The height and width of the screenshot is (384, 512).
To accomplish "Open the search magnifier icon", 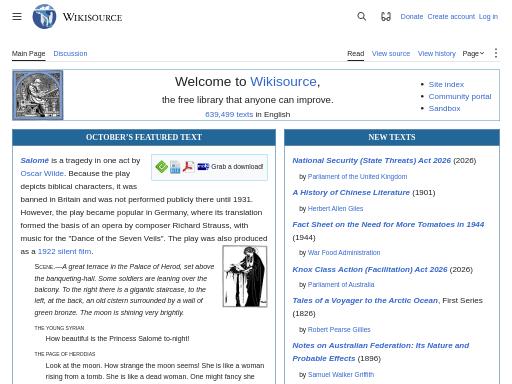I will pyautogui.click(x=362, y=16).
